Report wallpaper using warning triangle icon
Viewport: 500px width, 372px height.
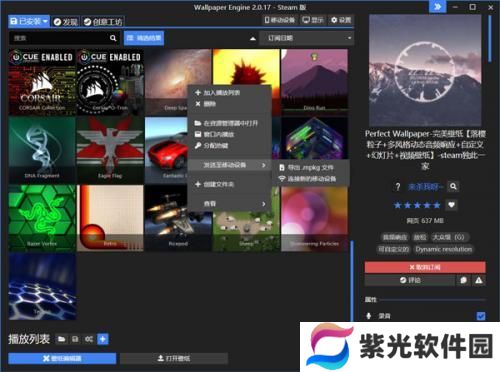coord(479,280)
